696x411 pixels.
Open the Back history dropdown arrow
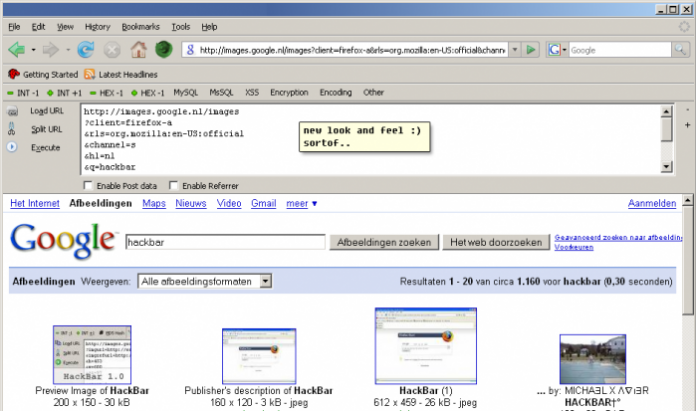pos(33,50)
